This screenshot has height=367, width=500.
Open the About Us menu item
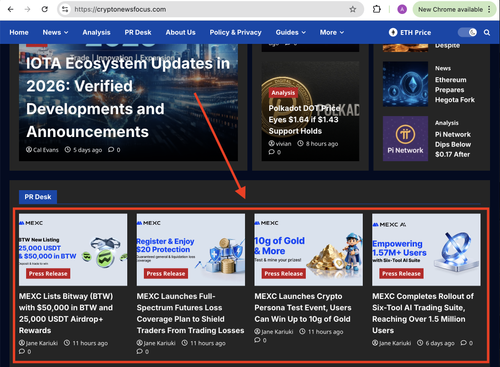[x=180, y=32]
